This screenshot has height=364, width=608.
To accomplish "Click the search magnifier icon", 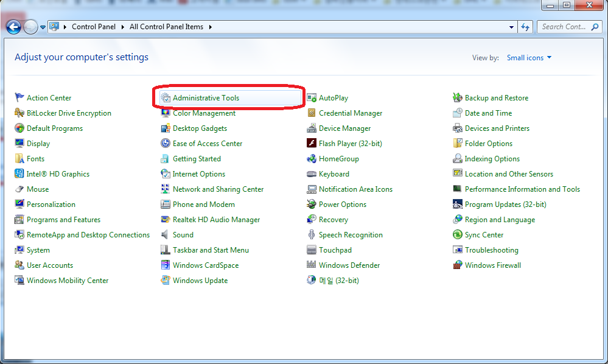I will point(595,27).
